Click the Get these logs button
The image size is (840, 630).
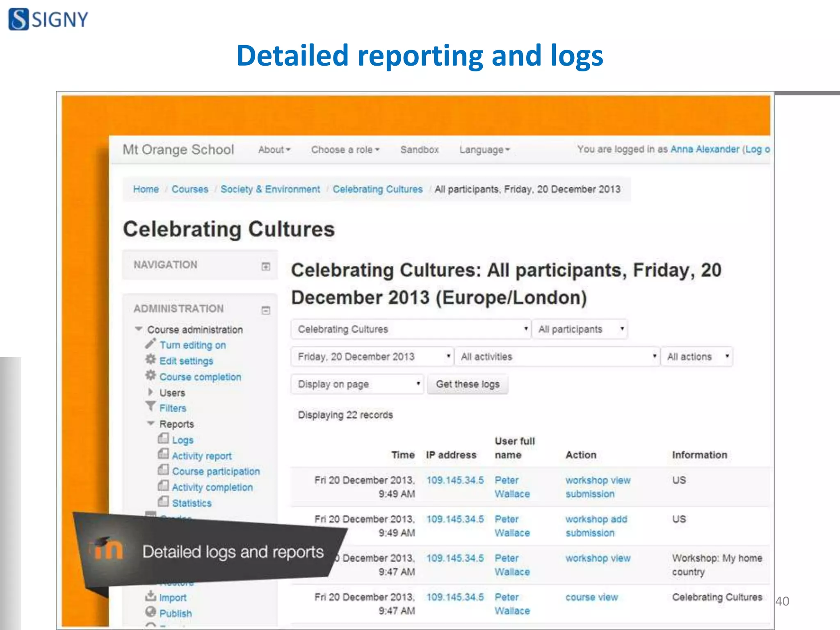click(468, 384)
